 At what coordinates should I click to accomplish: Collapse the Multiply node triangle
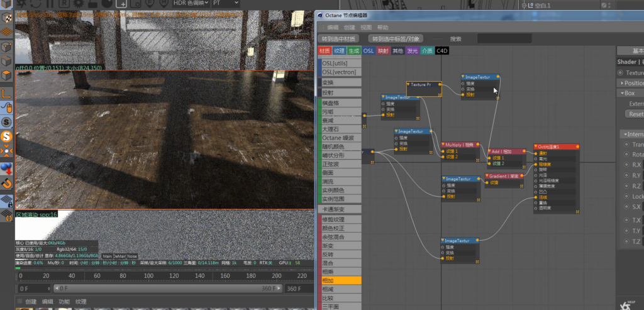(443, 145)
